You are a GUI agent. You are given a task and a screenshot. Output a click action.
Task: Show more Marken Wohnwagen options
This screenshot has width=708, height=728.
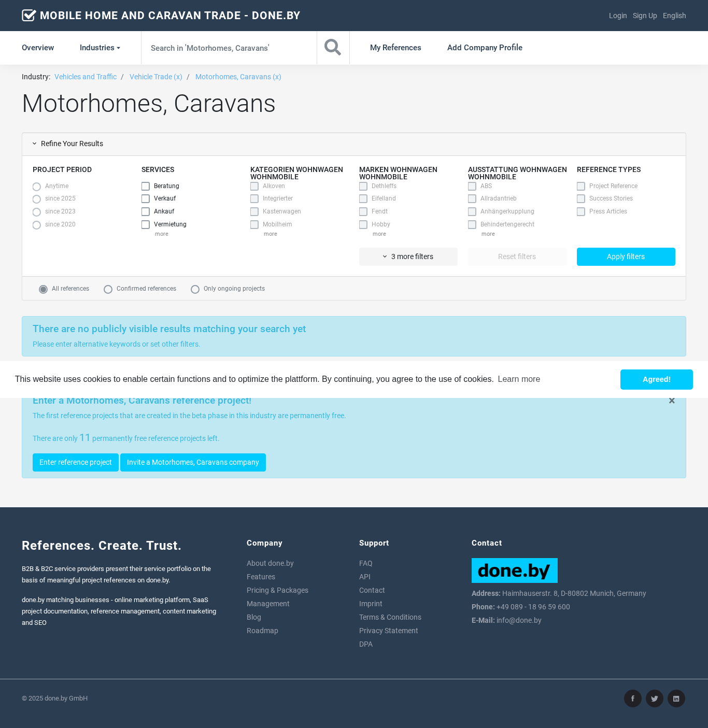pos(379,234)
